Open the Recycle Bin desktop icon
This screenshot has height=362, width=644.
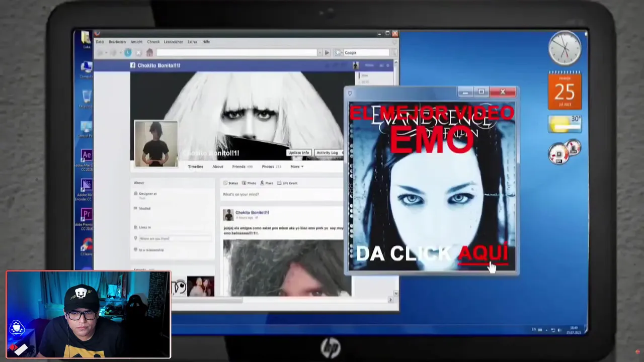[x=86, y=99]
